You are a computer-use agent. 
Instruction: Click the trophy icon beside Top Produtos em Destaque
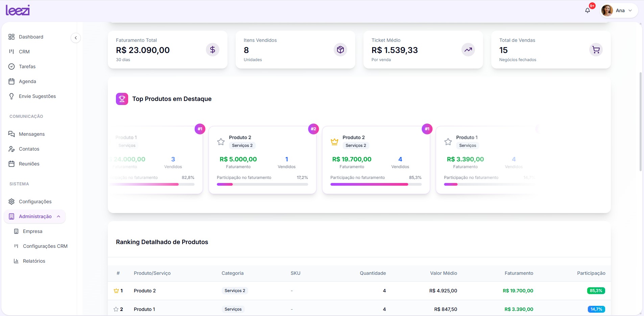coord(122,99)
